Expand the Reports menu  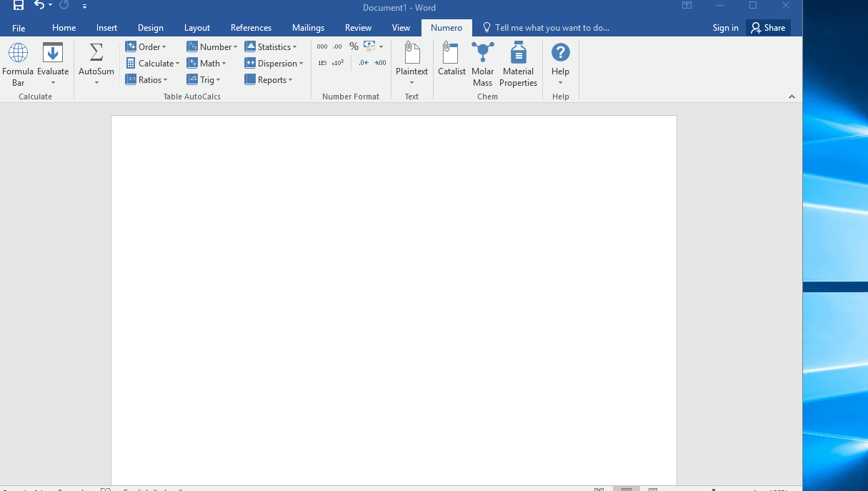269,80
